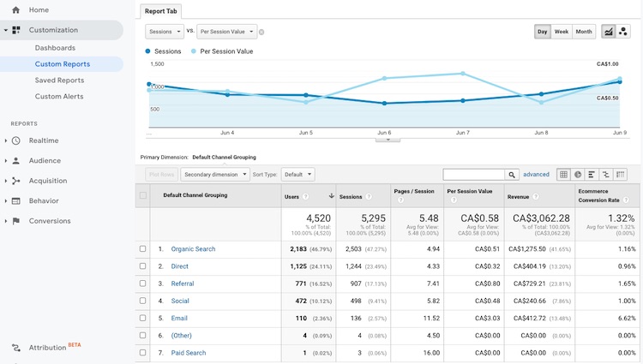Toggle the select-all checkbox in table header
The width and height of the screenshot is (643, 364).
[x=143, y=195]
